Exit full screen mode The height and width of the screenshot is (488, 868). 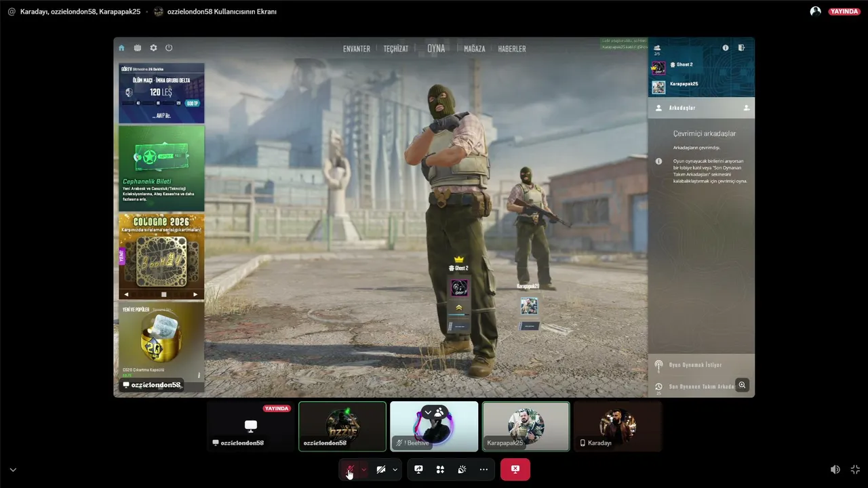click(855, 470)
